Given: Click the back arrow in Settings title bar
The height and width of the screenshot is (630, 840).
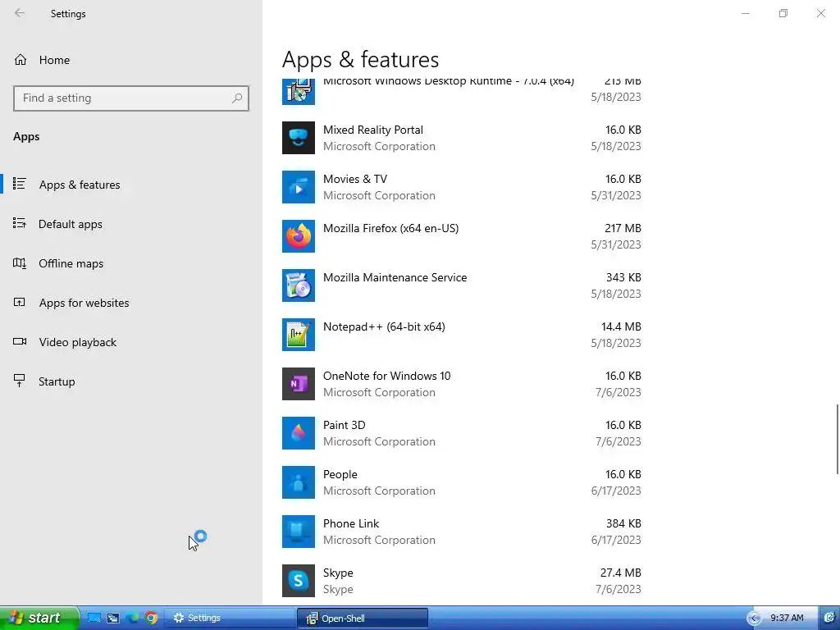Looking at the screenshot, I should [20, 13].
